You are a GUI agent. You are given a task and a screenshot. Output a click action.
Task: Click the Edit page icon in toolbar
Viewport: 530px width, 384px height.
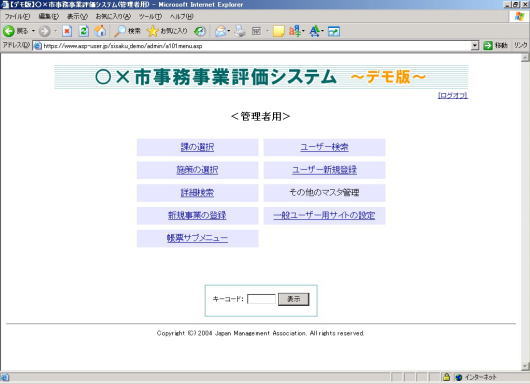coord(256,31)
